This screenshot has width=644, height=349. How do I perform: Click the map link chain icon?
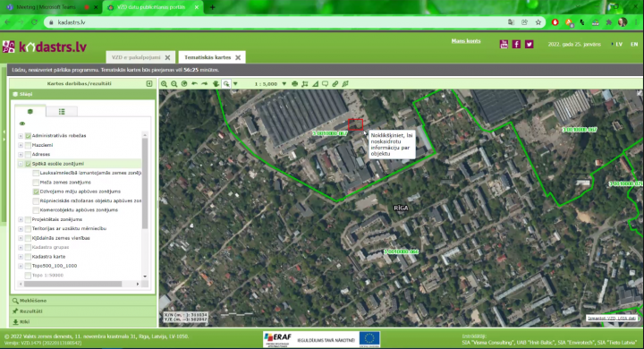pos(335,84)
